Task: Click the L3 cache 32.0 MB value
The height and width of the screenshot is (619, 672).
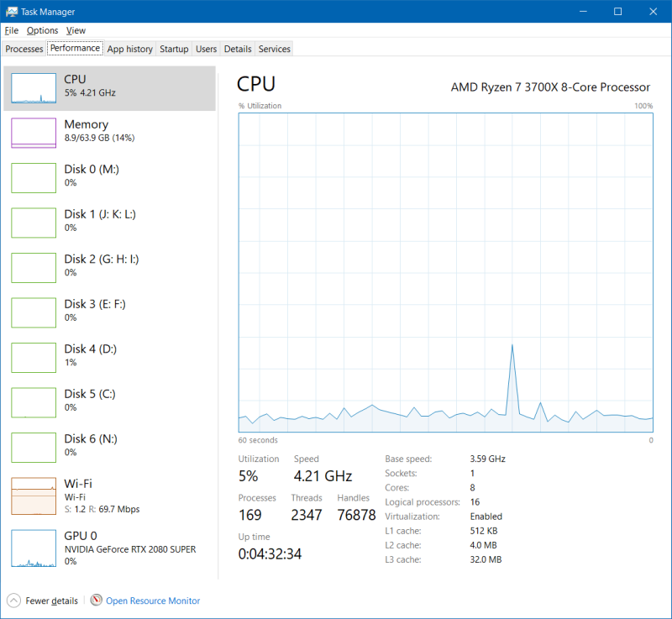Action: coord(486,559)
